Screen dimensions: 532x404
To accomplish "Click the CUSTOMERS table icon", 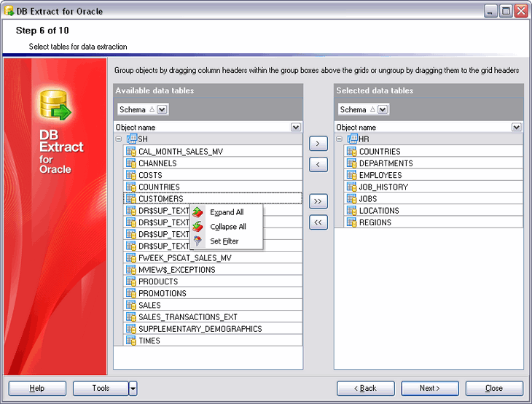I will (131, 198).
